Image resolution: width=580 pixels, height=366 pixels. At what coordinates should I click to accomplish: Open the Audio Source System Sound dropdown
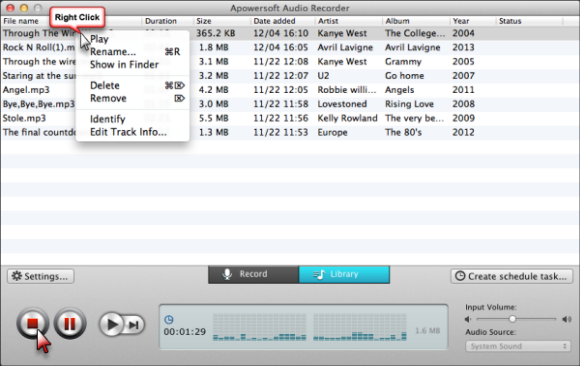[x=518, y=346]
